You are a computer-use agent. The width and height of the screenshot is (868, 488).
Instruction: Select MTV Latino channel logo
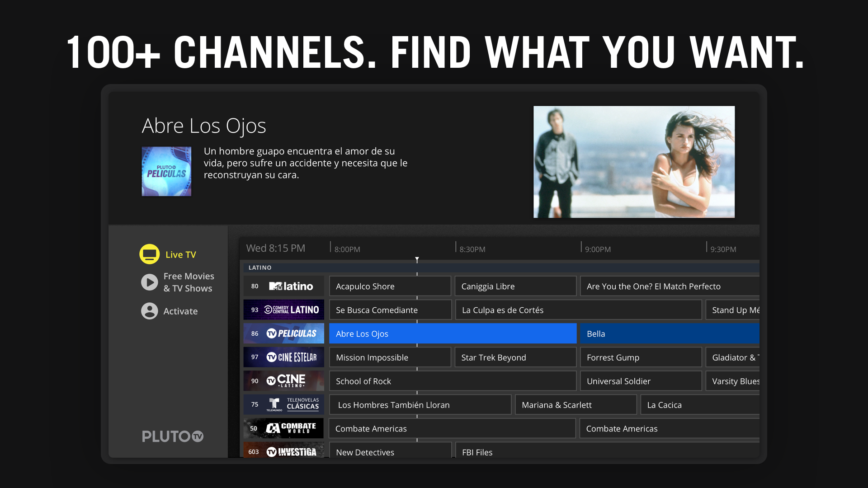[291, 286]
